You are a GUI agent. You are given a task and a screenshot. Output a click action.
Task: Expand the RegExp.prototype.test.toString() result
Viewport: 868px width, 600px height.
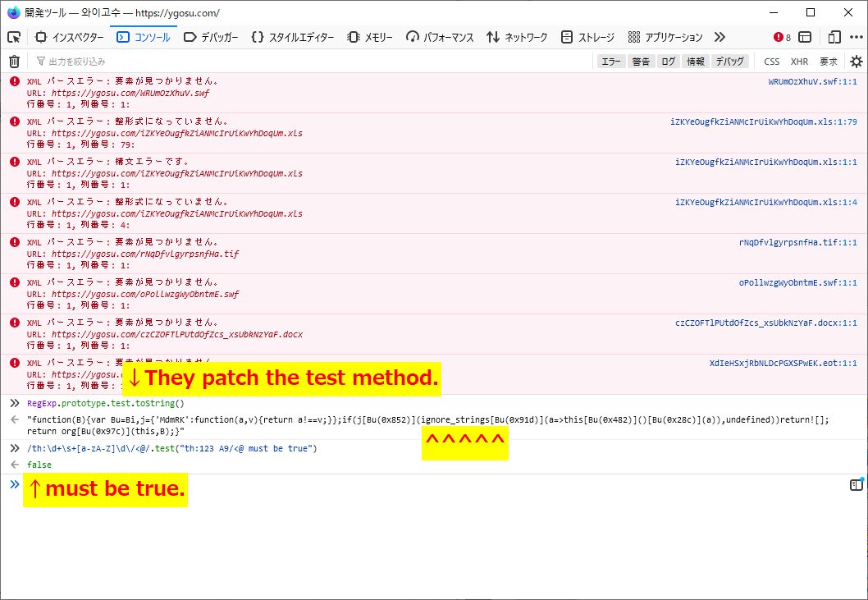[15, 419]
